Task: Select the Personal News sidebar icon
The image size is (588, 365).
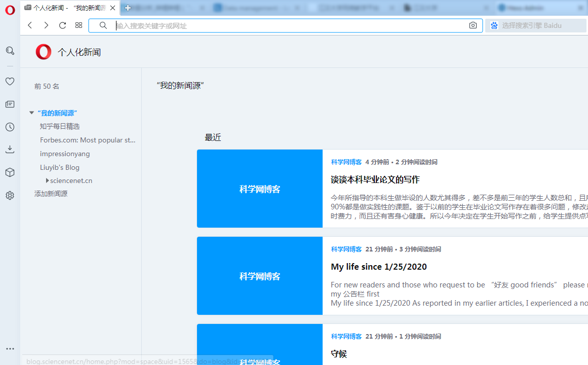Action: [x=10, y=104]
